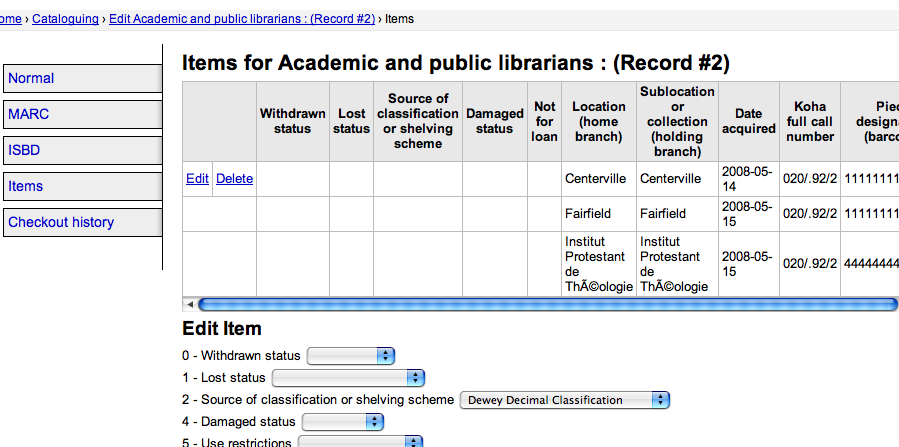Click Delete link for Centerville item
899x447 pixels.
[234, 179]
